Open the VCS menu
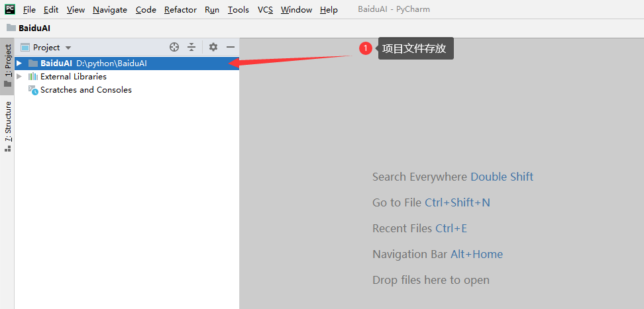This screenshot has width=644, height=309. (265, 9)
